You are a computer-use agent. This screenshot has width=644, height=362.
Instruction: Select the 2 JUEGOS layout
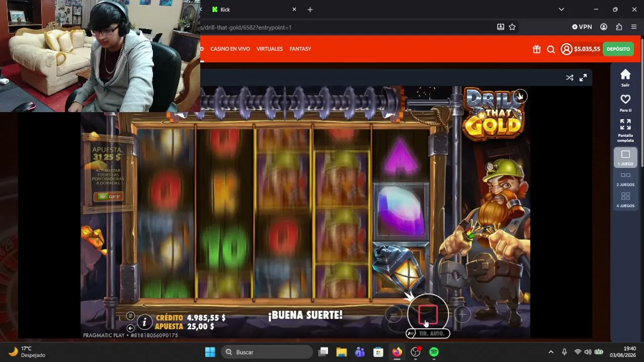tap(625, 178)
